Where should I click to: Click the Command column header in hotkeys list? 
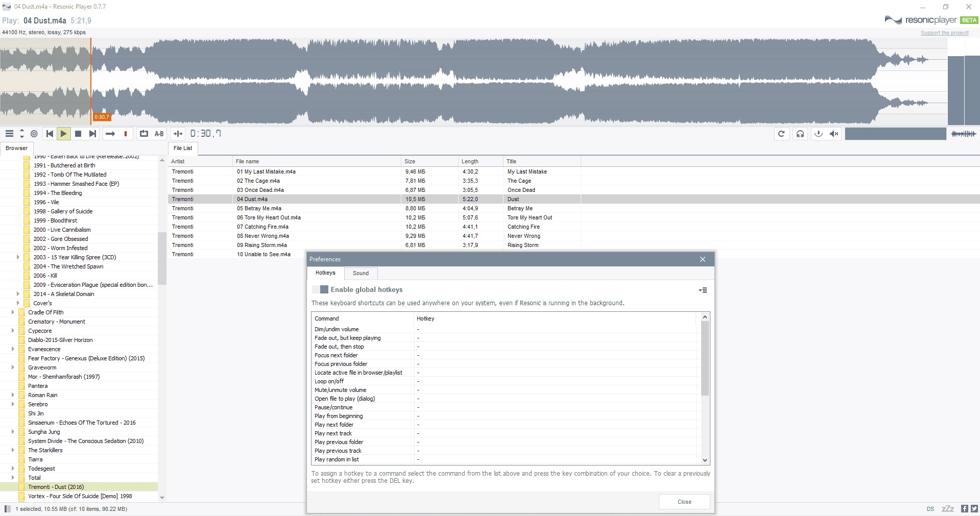[x=363, y=318]
